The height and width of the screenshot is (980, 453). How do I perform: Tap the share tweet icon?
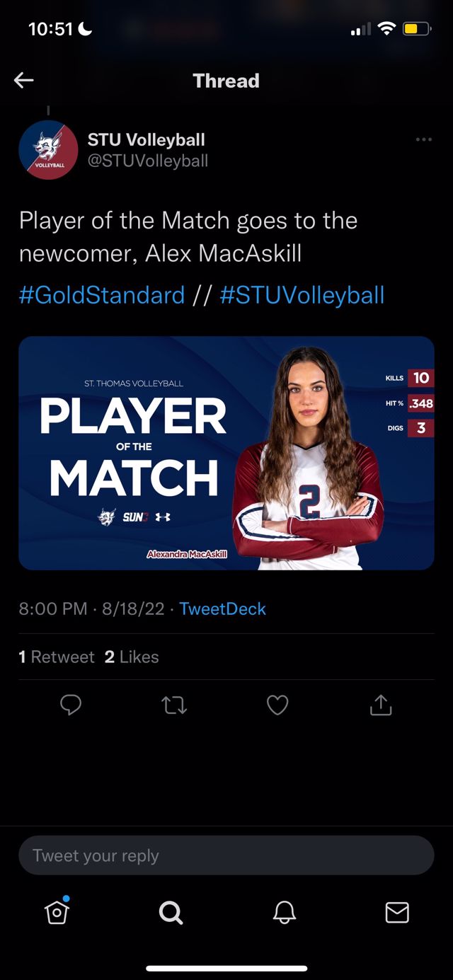pos(381,705)
